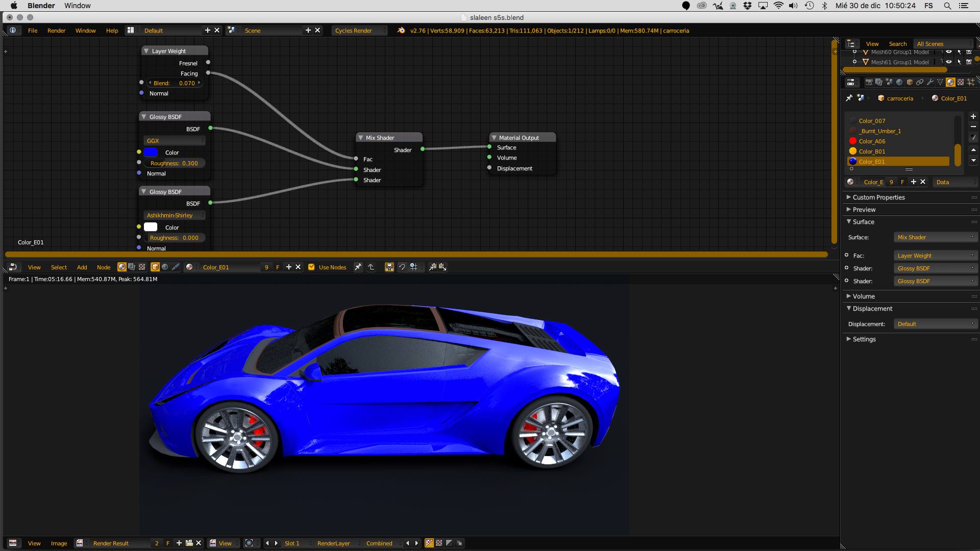
Task: Switch to the World properties tab
Action: [899, 82]
